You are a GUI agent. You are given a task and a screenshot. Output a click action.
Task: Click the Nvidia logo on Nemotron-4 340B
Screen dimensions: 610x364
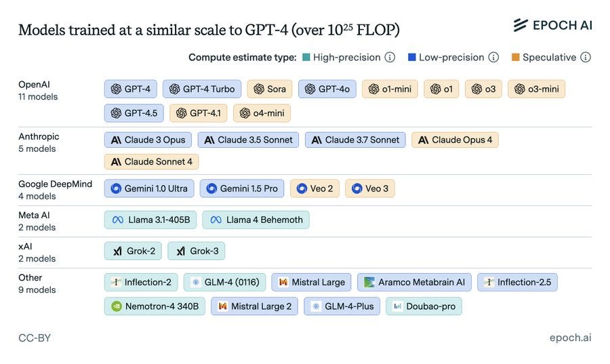[x=117, y=306]
